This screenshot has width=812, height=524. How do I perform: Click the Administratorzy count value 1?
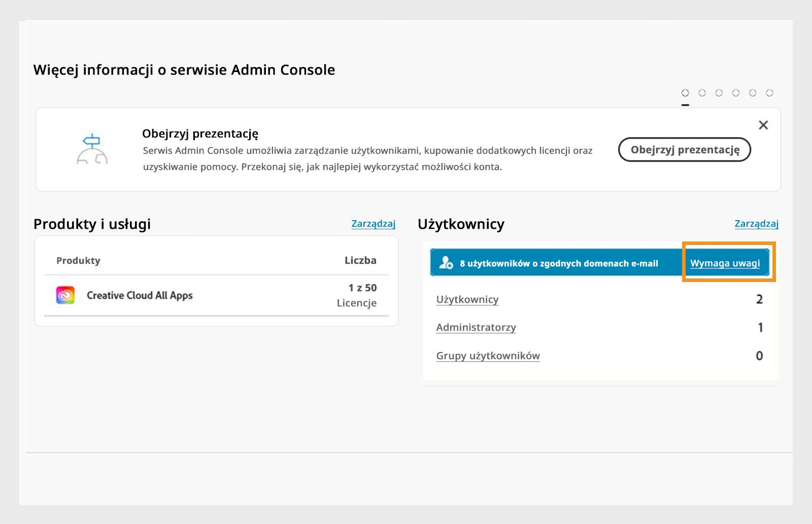(x=760, y=327)
